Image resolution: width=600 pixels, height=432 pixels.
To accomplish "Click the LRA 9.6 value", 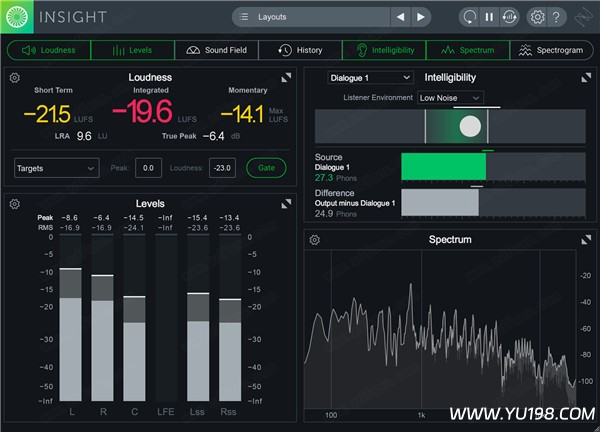I will [84, 136].
